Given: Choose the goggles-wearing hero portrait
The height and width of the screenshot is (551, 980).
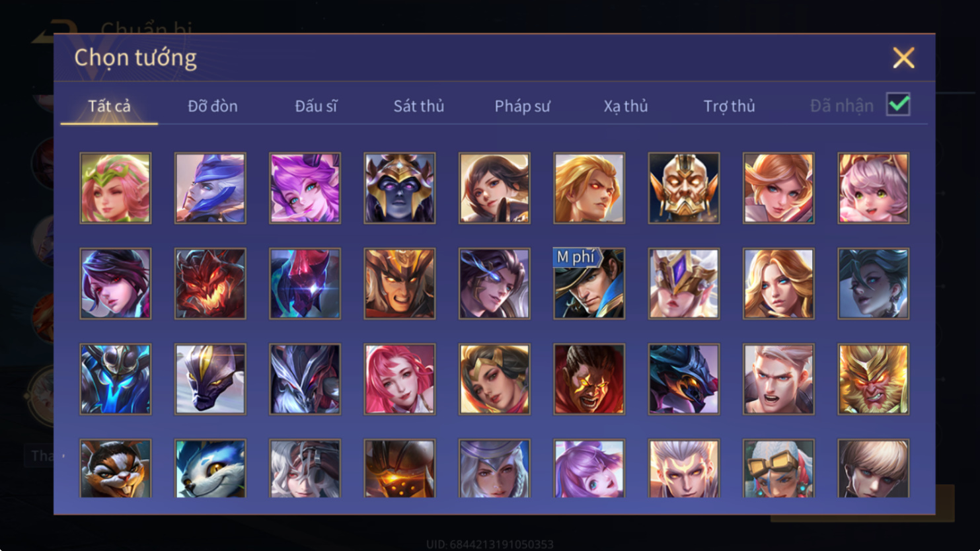Looking at the screenshot, I should 778,468.
